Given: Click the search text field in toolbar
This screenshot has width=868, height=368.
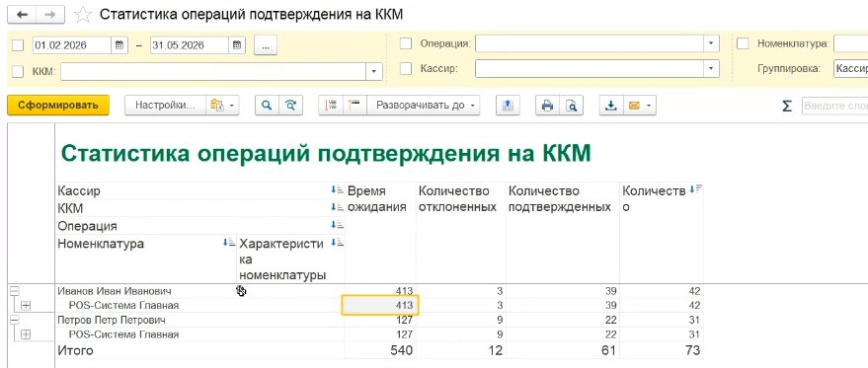Looking at the screenshot, I should coord(834,106).
